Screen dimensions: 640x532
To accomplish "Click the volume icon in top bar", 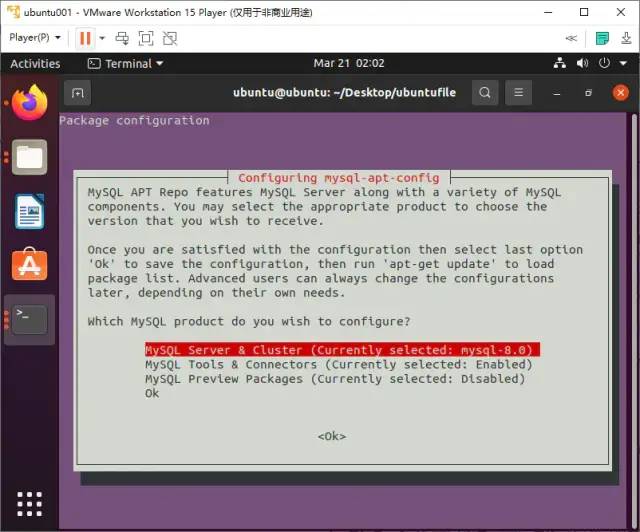I will (x=582, y=63).
